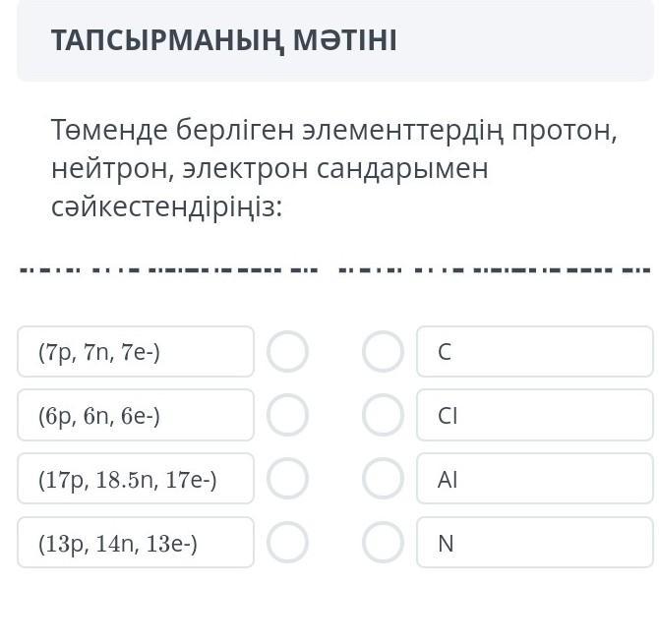This screenshot has height=644, width=659.
Task: Select the radio button beside element Cl
Action: (383, 416)
